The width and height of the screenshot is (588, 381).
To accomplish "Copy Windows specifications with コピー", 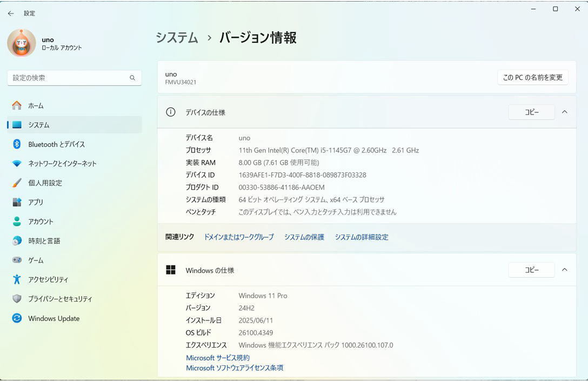I will coord(531,270).
